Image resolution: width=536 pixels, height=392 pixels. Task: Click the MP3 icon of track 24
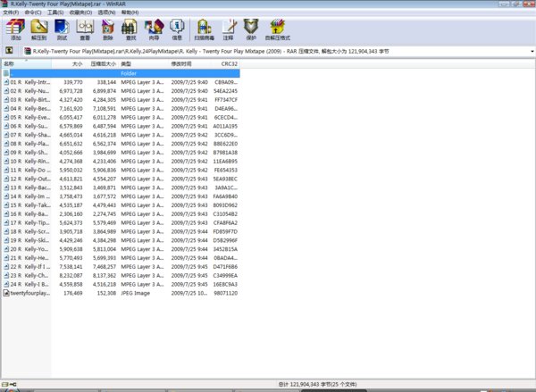tap(6, 284)
